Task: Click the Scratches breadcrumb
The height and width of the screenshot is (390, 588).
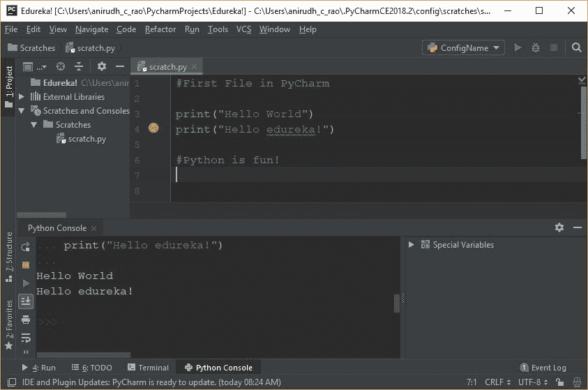Action: [x=31, y=48]
